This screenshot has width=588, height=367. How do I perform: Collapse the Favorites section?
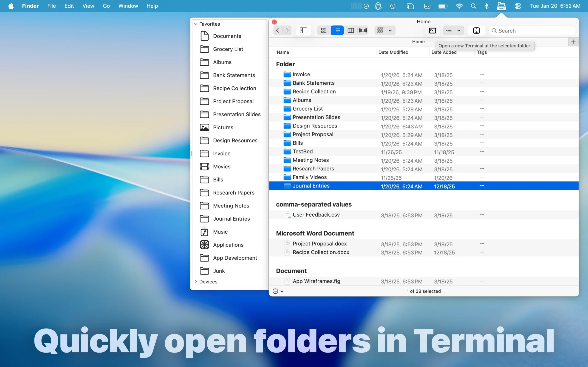coord(196,24)
